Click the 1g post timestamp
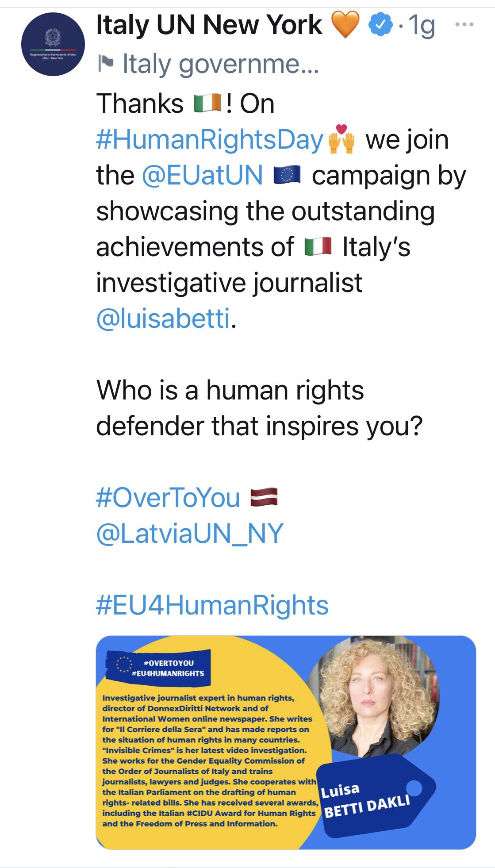This screenshot has height=868, width=495. tap(422, 26)
